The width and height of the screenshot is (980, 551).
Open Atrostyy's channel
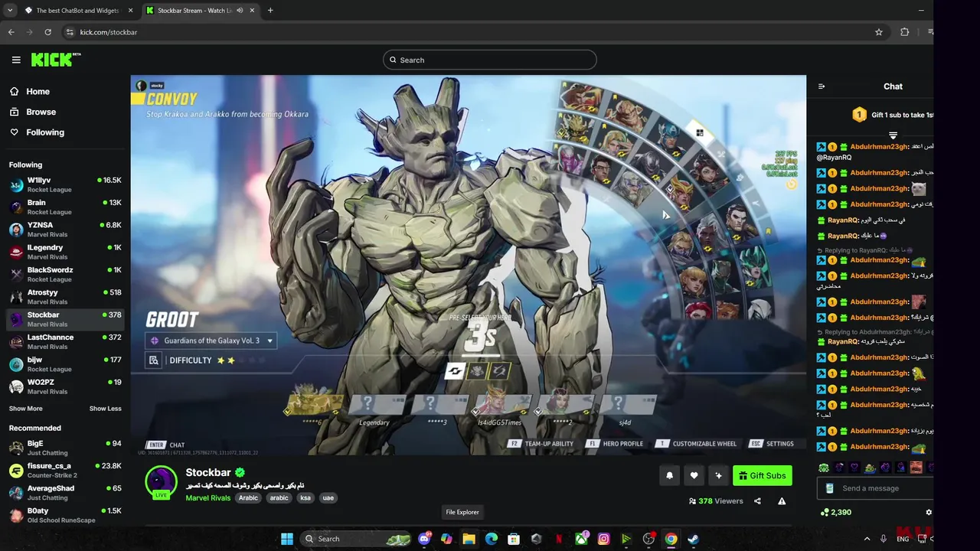pos(65,296)
